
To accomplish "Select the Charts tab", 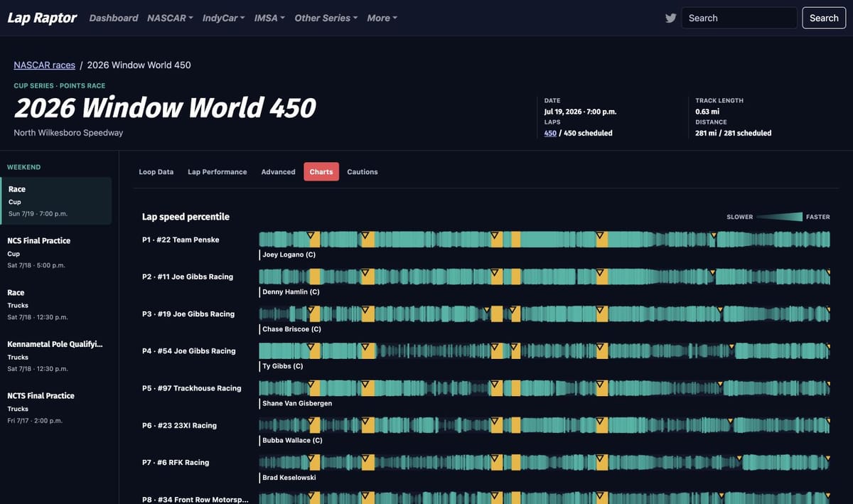I will (x=321, y=172).
